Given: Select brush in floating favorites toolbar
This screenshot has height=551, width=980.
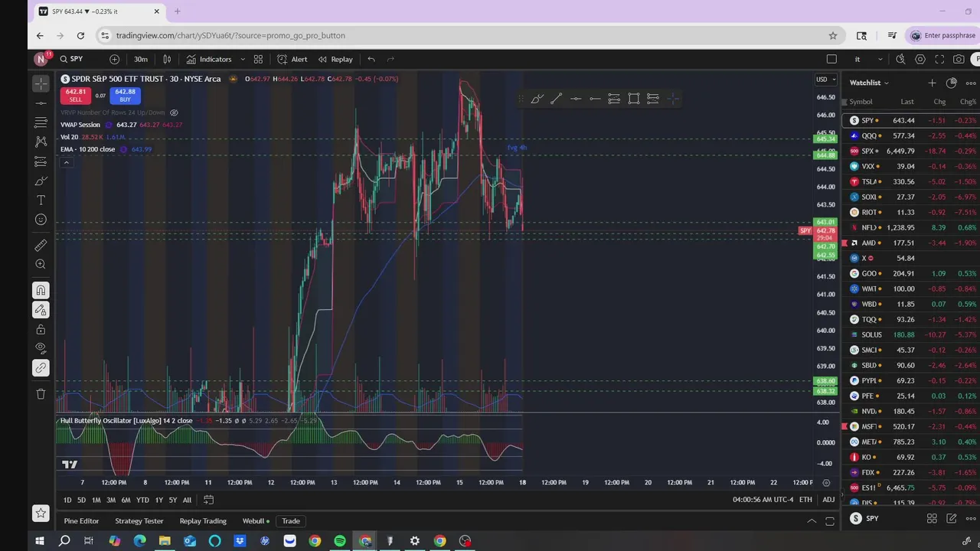Looking at the screenshot, I should coord(537,98).
